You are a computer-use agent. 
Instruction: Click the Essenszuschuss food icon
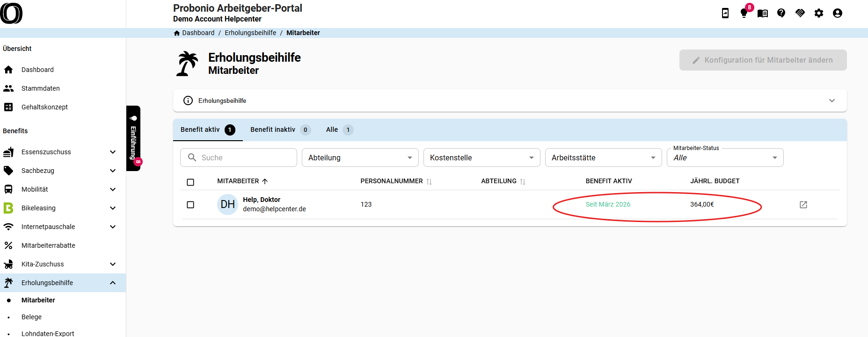8,152
